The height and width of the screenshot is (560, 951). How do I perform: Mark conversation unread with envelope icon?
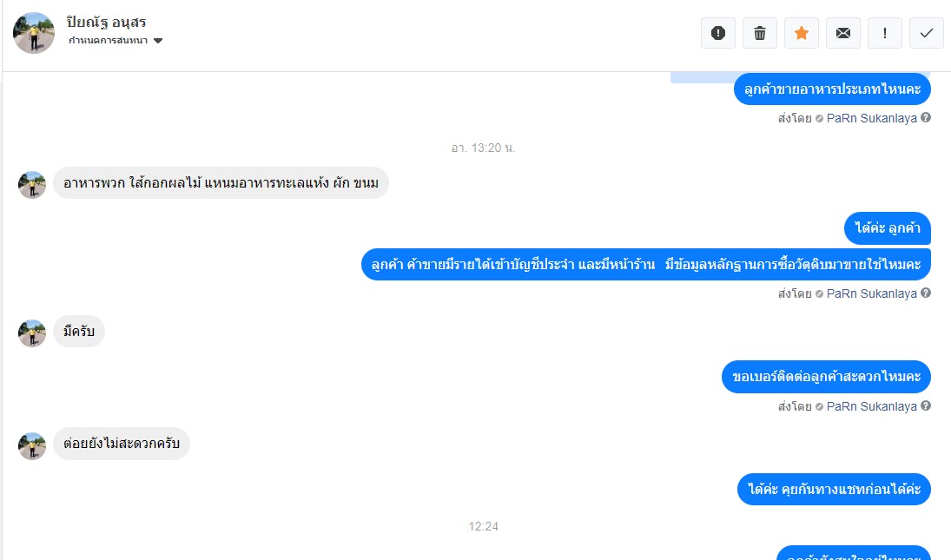(x=843, y=33)
